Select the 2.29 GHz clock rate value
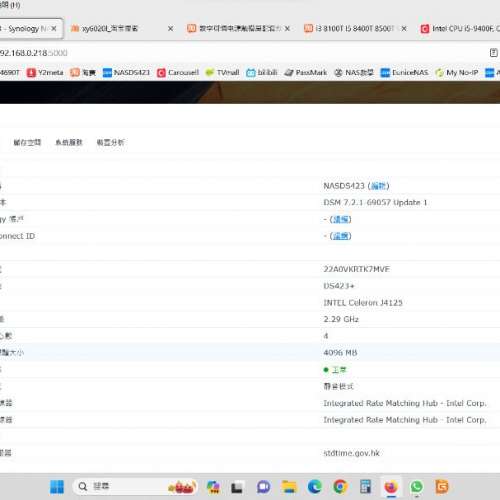The image size is (500, 500). click(341, 319)
